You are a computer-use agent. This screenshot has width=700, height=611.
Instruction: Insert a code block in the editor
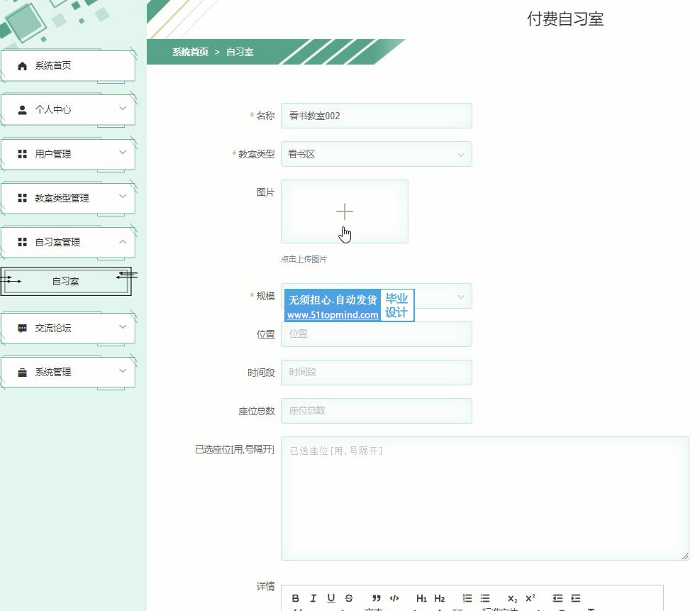(x=394, y=598)
